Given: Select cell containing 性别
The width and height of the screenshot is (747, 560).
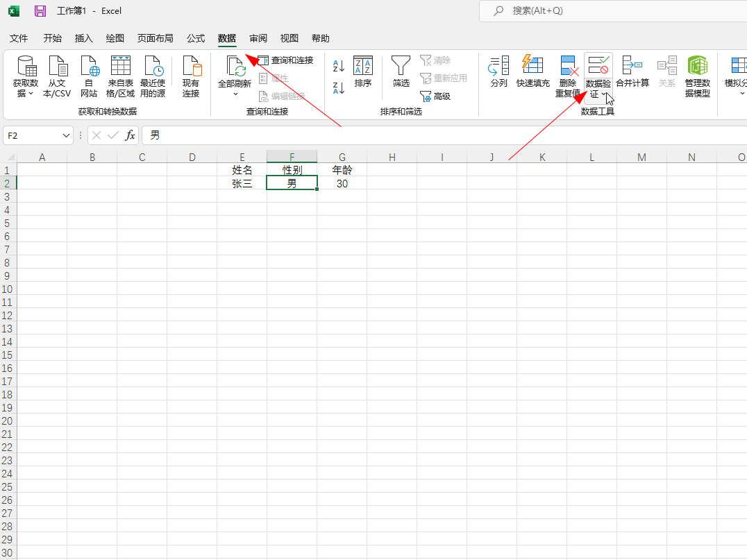Looking at the screenshot, I should click(292, 170).
